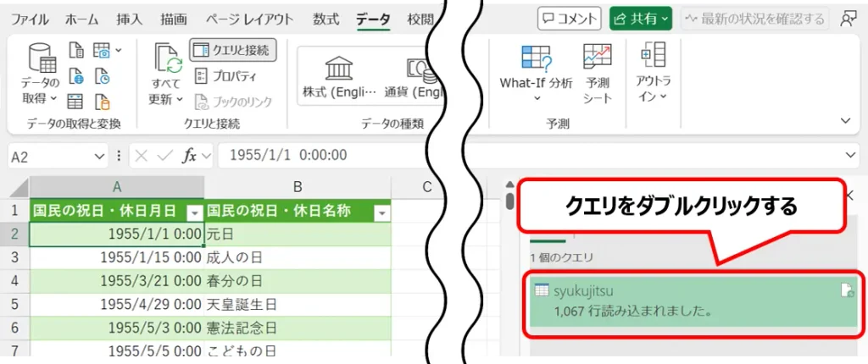The image size is (868, 364).
Task: Switch to the 描画 tab
Action: coord(174,19)
